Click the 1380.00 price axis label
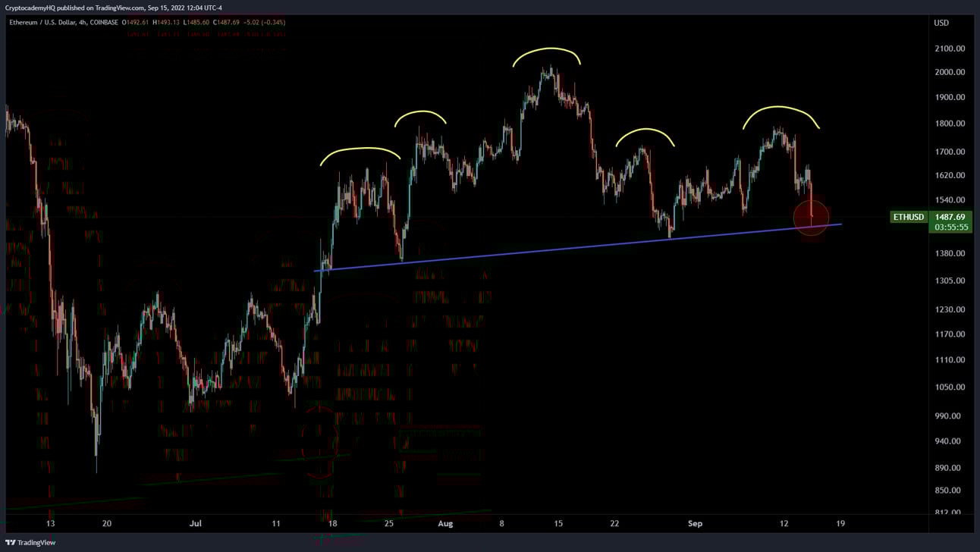The height and width of the screenshot is (552, 980). coord(950,253)
